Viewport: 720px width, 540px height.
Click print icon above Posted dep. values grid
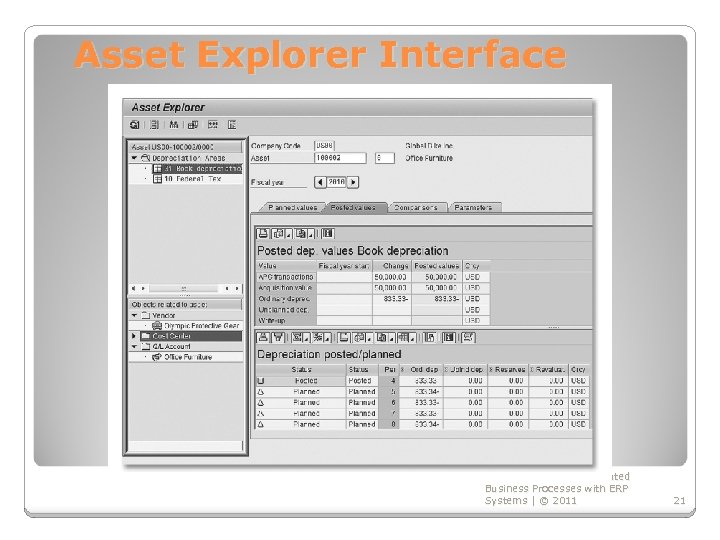[263, 233]
